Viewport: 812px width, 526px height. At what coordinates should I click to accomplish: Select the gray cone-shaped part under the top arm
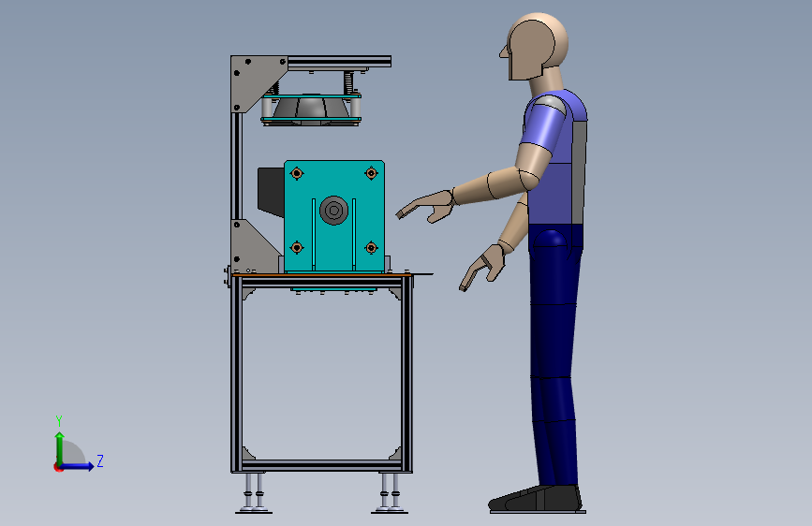(x=310, y=110)
